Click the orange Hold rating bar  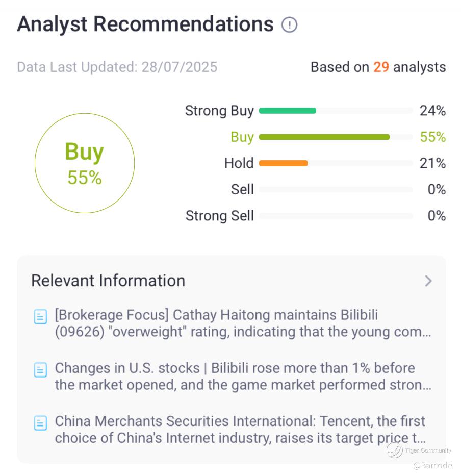[x=284, y=163]
